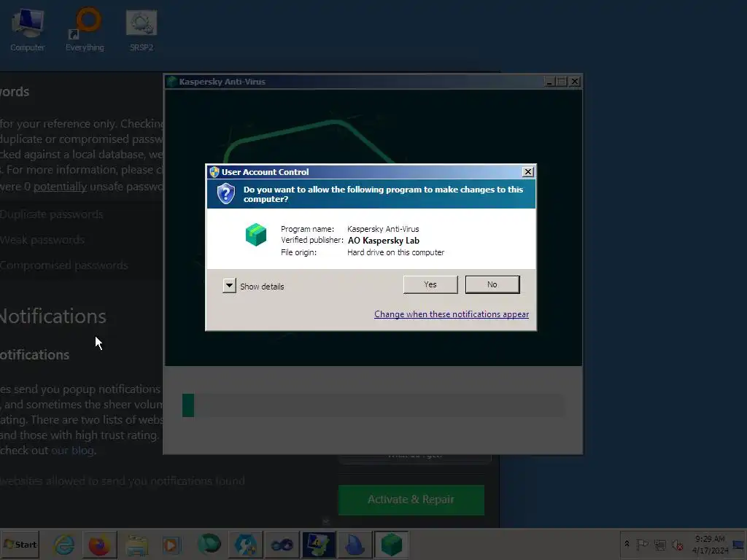Click the blue shield question mark icon
747x560 pixels.
click(x=226, y=194)
